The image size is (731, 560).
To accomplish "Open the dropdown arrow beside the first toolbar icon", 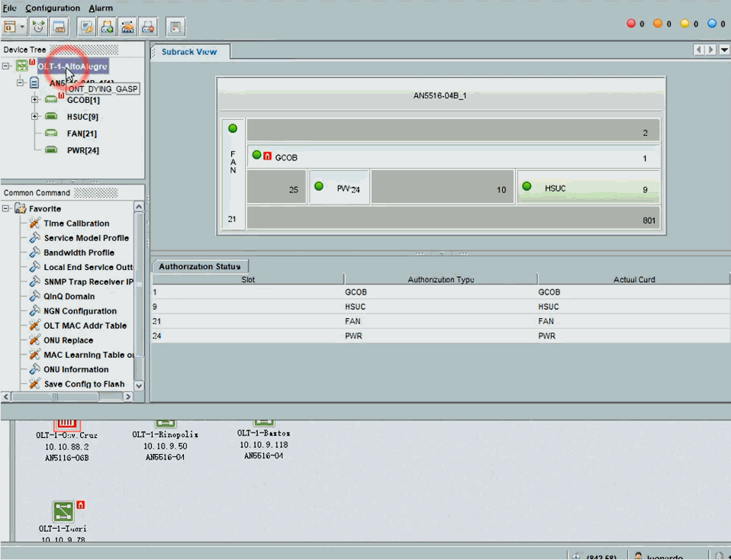I will point(22,27).
